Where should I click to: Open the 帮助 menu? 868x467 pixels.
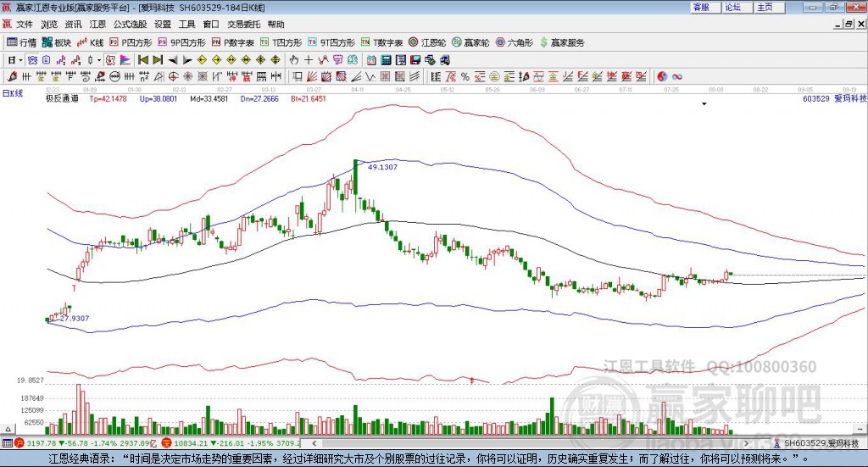point(275,25)
